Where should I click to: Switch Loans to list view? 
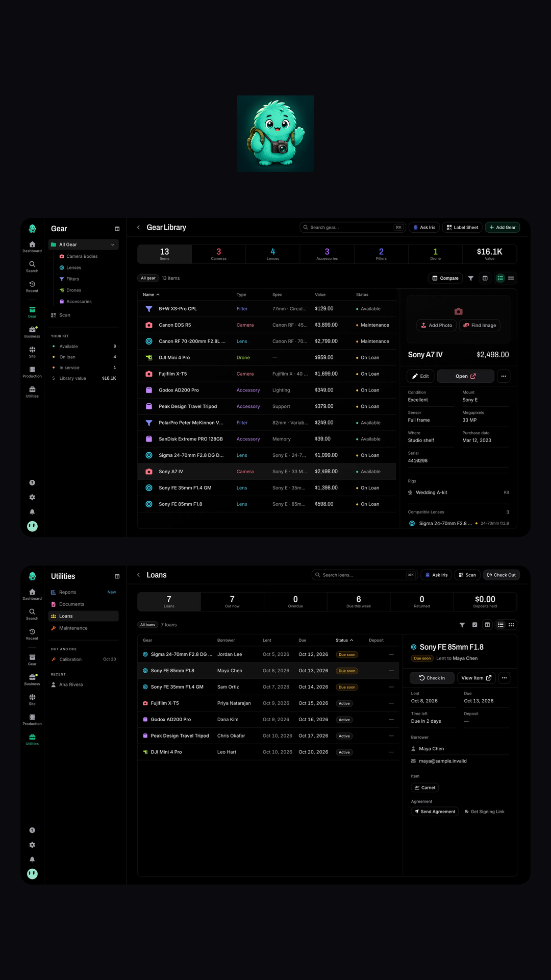click(x=500, y=625)
